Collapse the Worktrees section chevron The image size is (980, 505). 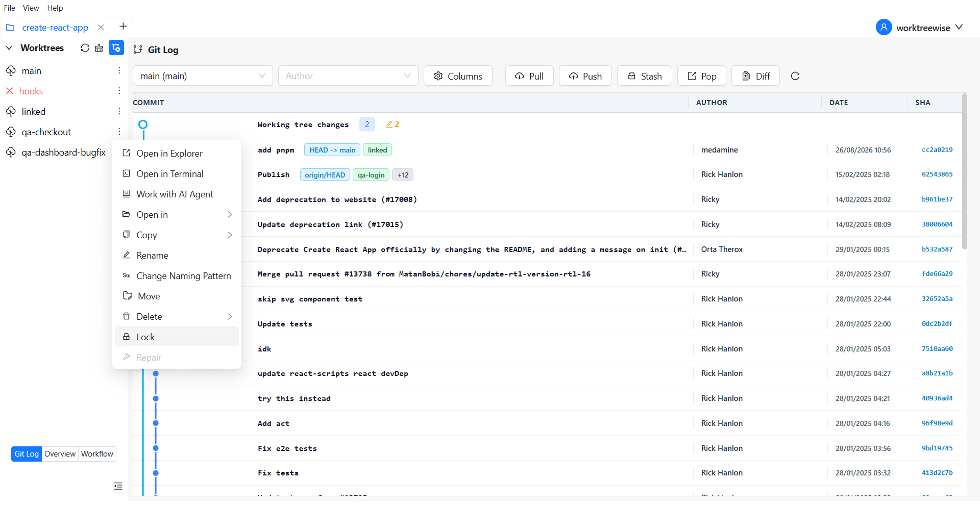tap(9, 48)
